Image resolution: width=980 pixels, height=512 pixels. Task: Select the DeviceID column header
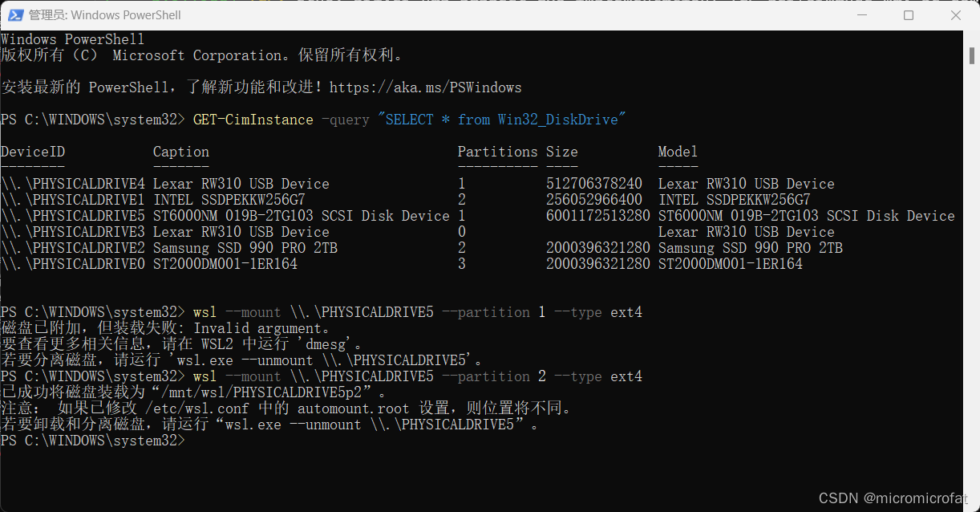click(33, 151)
